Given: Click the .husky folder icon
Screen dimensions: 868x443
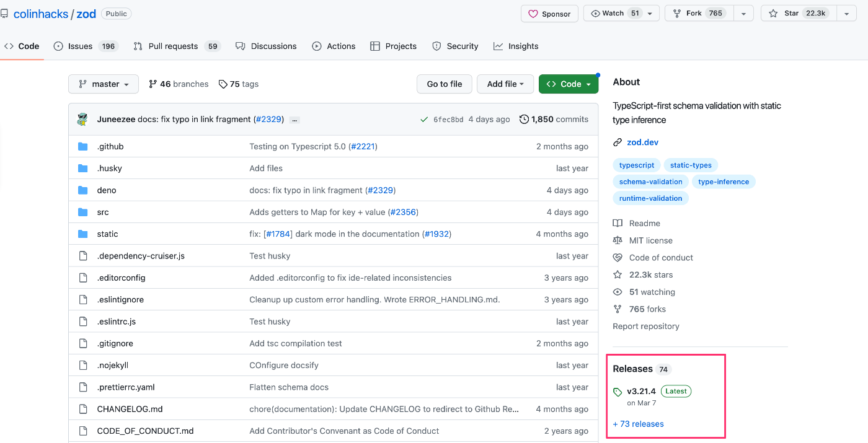Looking at the screenshot, I should point(83,169).
